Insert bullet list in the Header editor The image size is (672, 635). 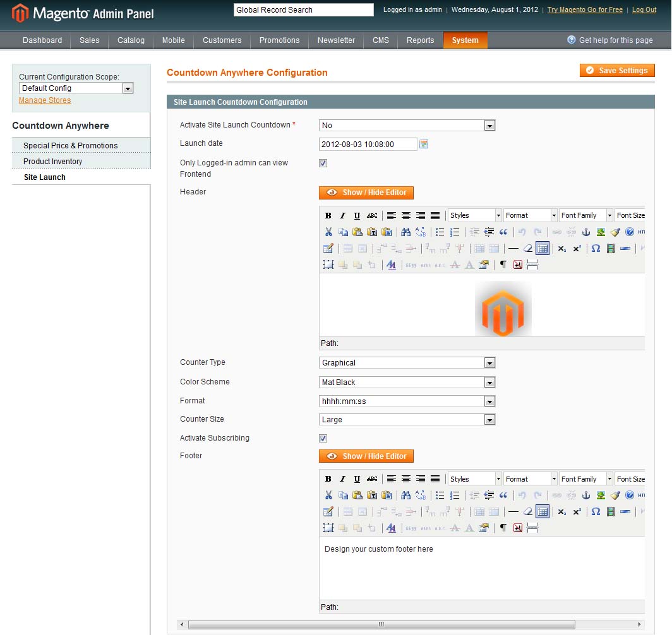click(x=440, y=232)
